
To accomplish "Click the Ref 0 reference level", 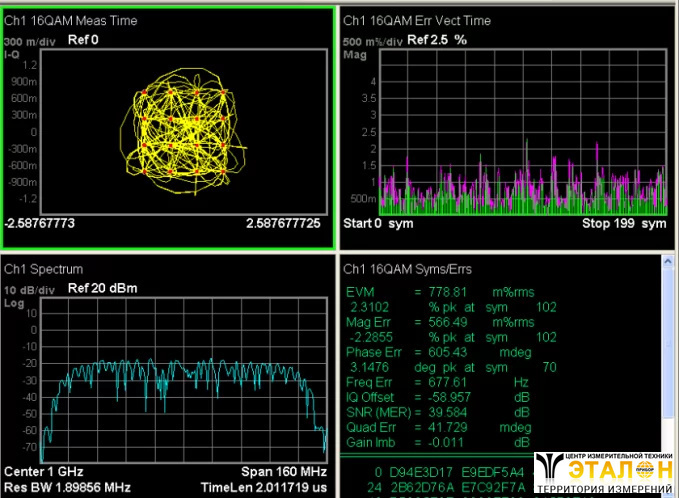I will click(x=83, y=41).
